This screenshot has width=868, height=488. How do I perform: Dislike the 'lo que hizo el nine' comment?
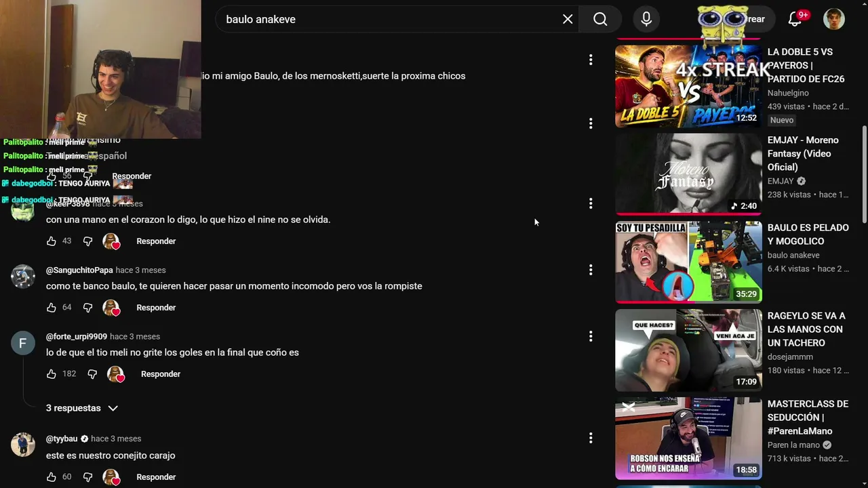tap(87, 241)
